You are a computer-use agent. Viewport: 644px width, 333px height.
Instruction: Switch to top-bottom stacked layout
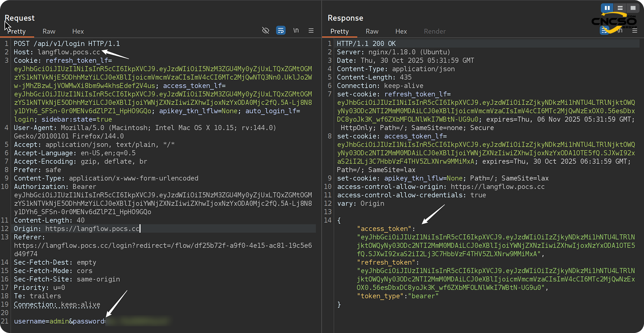620,8
